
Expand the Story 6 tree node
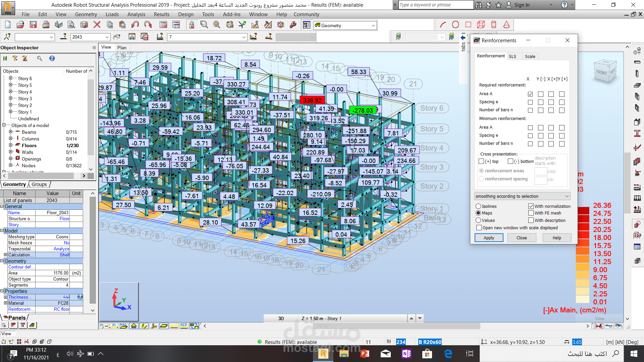(x=10, y=78)
